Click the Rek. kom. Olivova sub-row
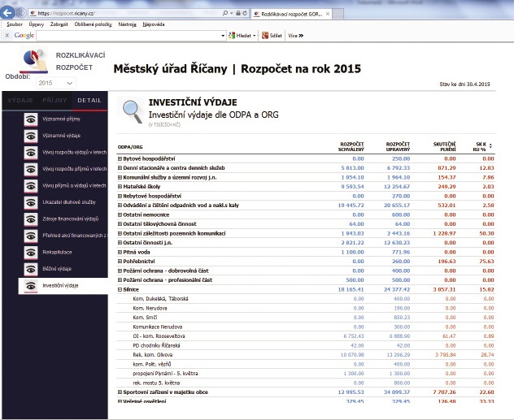The height and width of the screenshot is (420, 514). pos(306,355)
